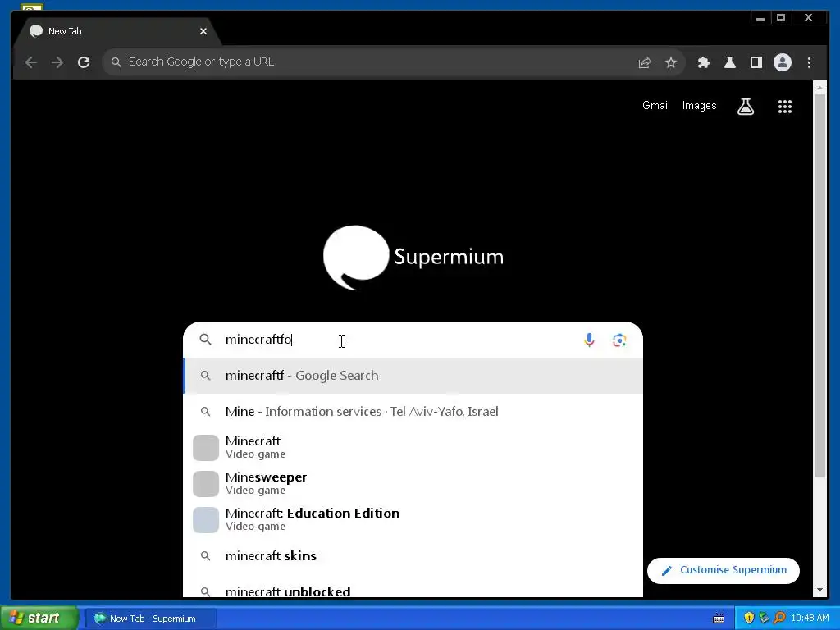840x630 pixels.
Task: Click the on-screen keyboard taskbar icon
Action: pos(719,619)
